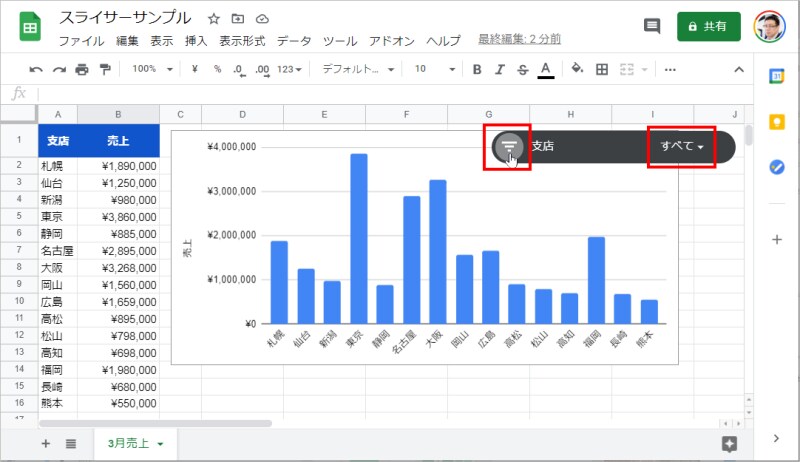Viewport: 800px width, 462px height.
Task: Open the borders tool
Action: pyautogui.click(x=602, y=69)
